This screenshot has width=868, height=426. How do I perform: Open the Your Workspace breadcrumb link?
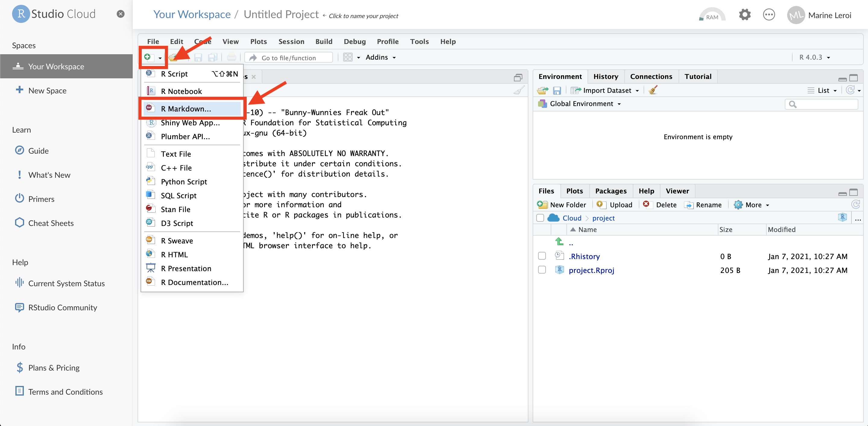pyautogui.click(x=192, y=14)
